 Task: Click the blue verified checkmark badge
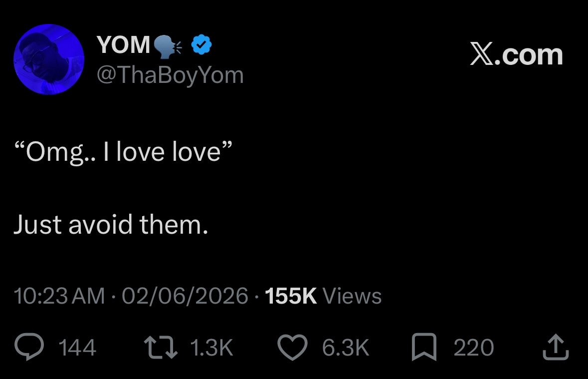click(x=201, y=45)
